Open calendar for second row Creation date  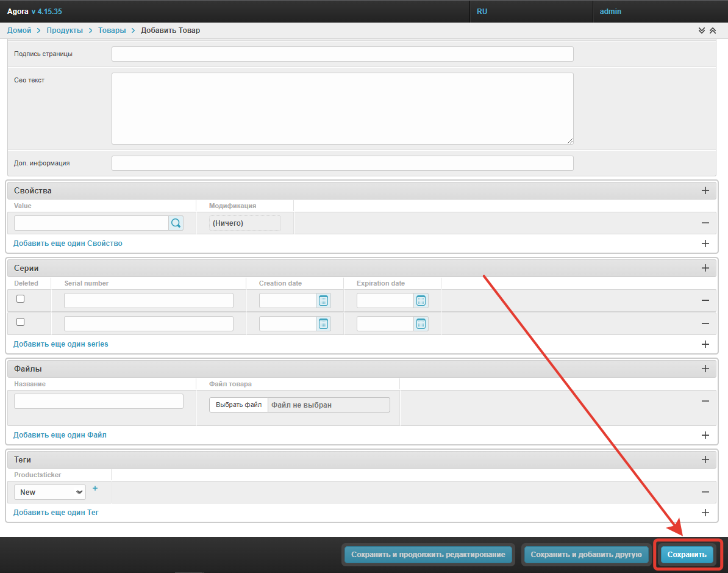coord(324,323)
